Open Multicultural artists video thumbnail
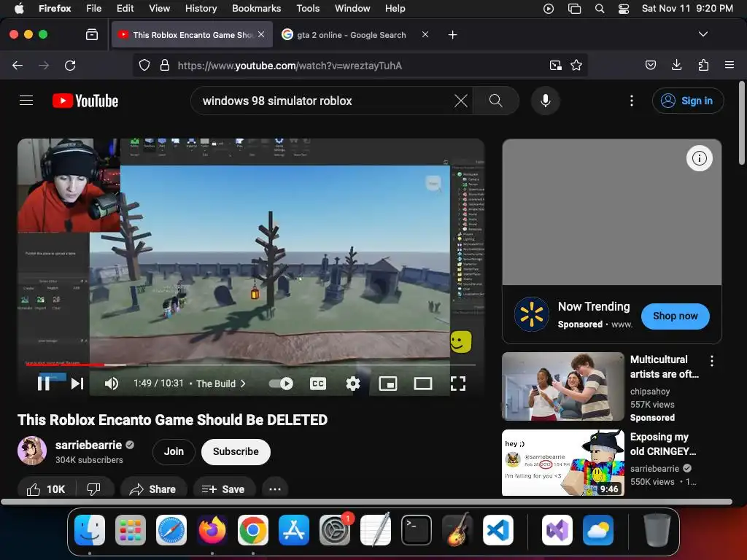 [562, 386]
